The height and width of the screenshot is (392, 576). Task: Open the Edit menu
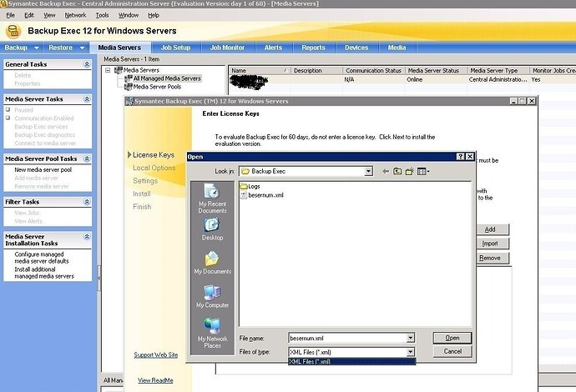click(x=29, y=15)
